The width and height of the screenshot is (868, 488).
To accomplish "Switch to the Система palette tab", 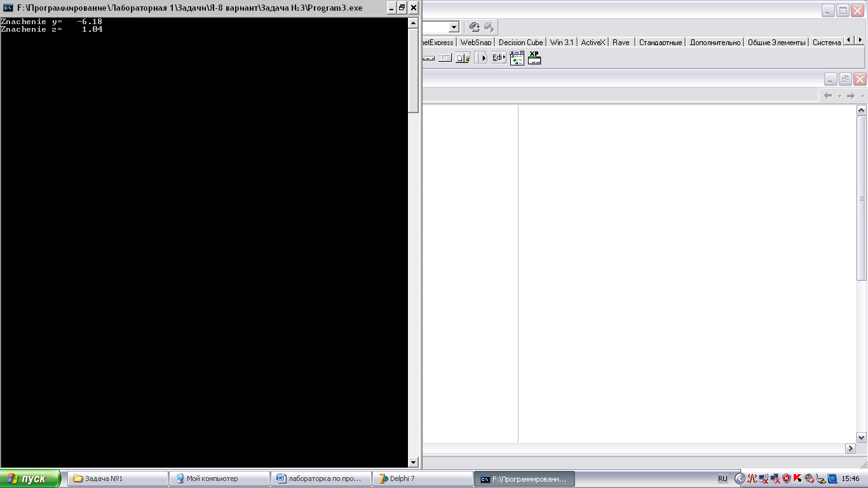I will pos(826,42).
